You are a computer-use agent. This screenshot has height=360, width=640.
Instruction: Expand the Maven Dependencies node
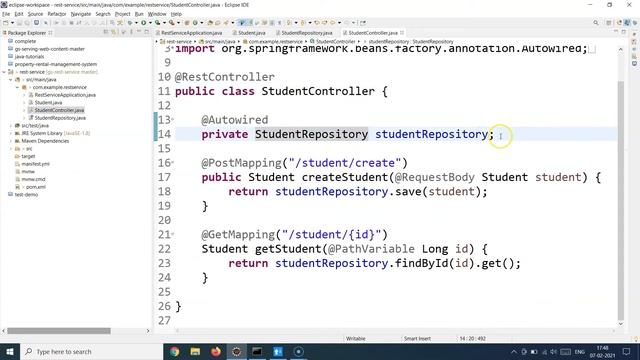(11, 141)
